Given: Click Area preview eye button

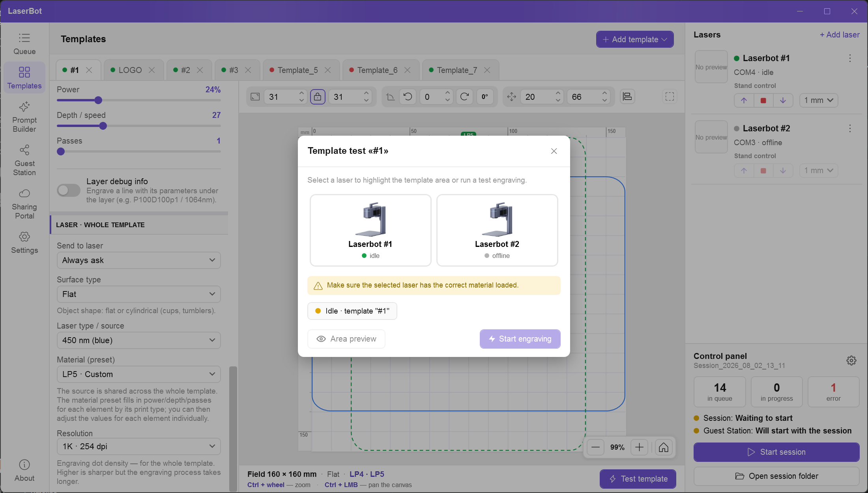Looking at the screenshot, I should [x=346, y=339].
